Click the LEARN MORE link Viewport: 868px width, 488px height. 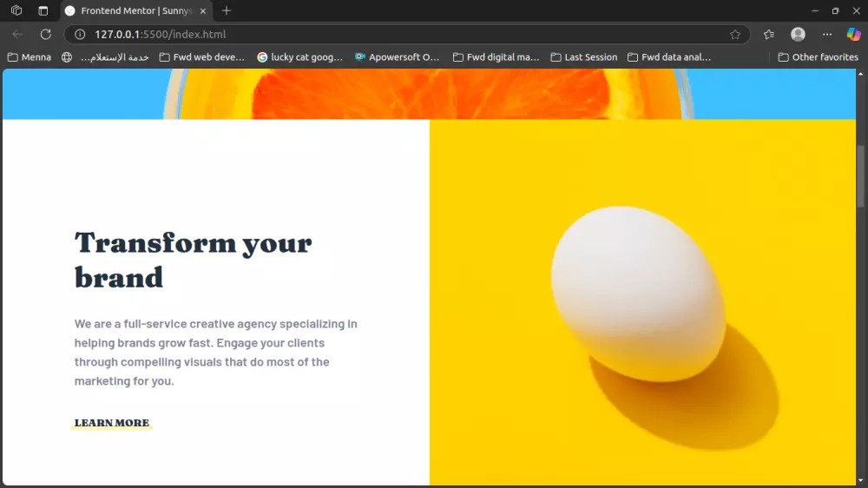click(x=112, y=423)
